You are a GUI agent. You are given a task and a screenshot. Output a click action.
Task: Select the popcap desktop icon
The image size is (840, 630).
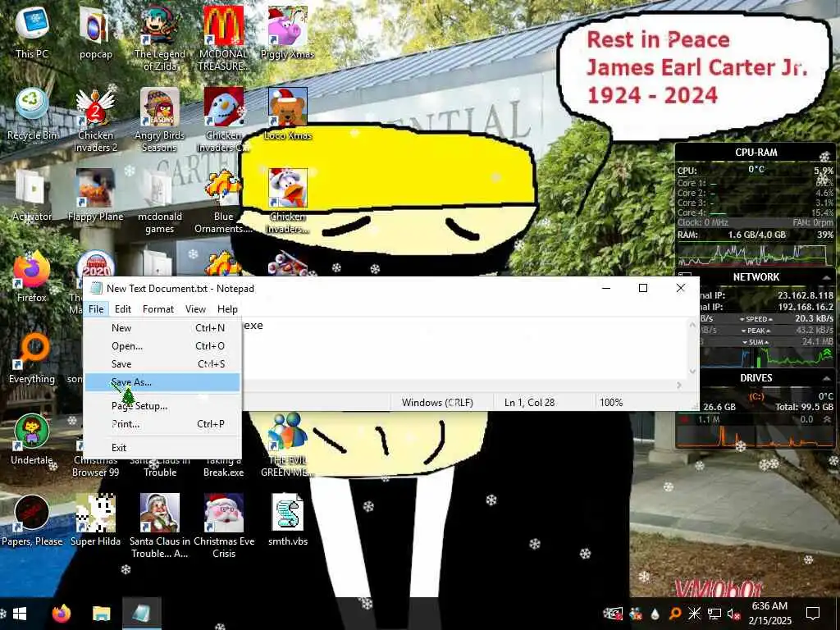tap(96, 32)
